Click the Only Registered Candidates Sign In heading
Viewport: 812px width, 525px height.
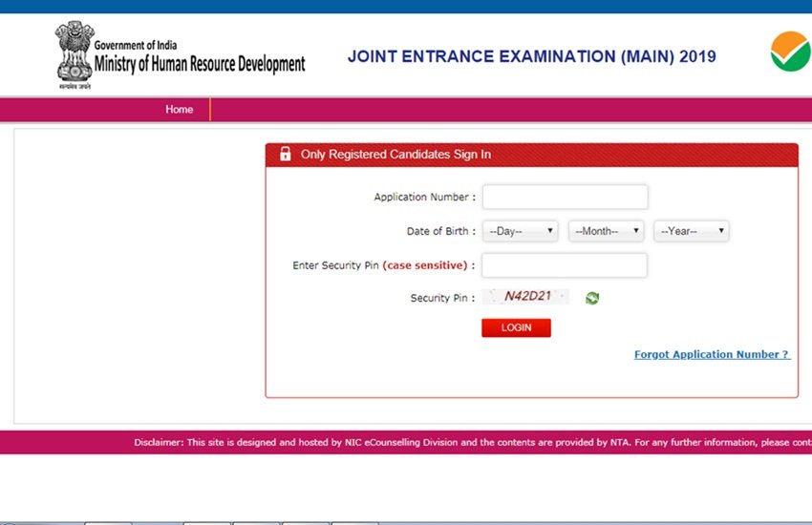point(395,155)
